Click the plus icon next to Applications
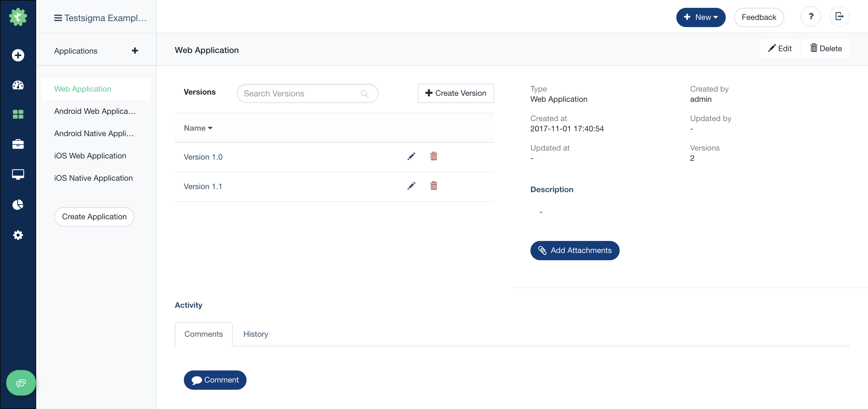Viewport: 868px width, 409px height. coord(135,51)
